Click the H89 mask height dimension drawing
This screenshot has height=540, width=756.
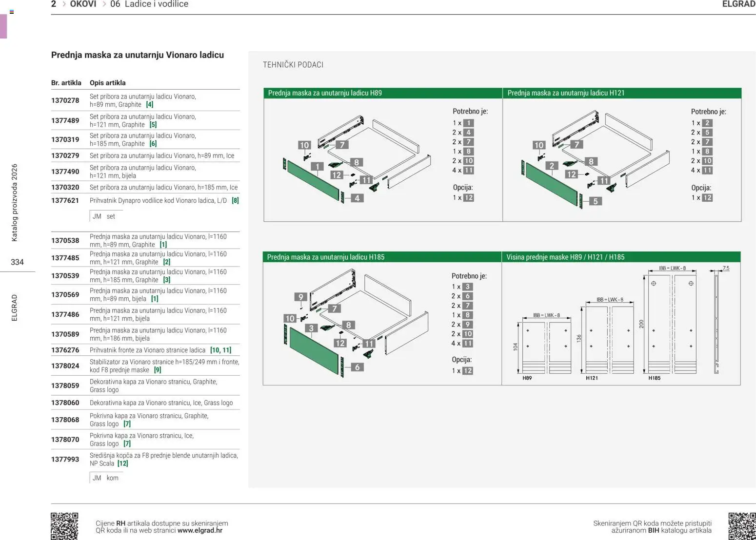point(546,346)
